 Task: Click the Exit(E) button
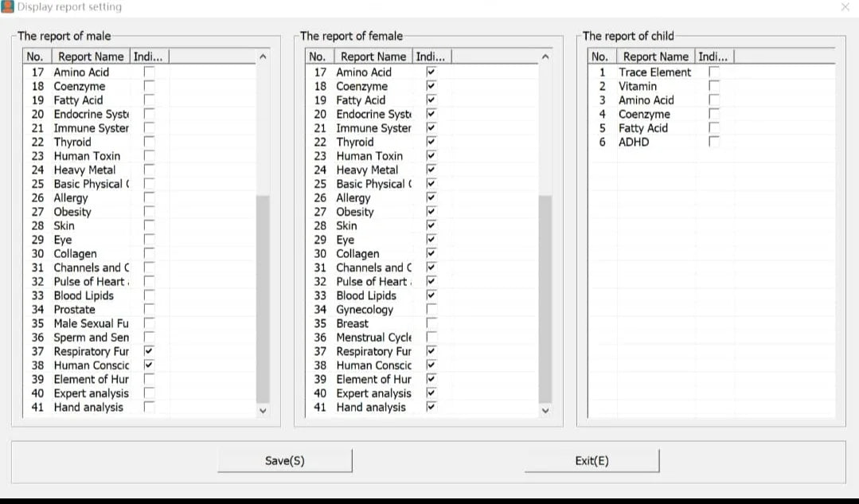click(592, 461)
